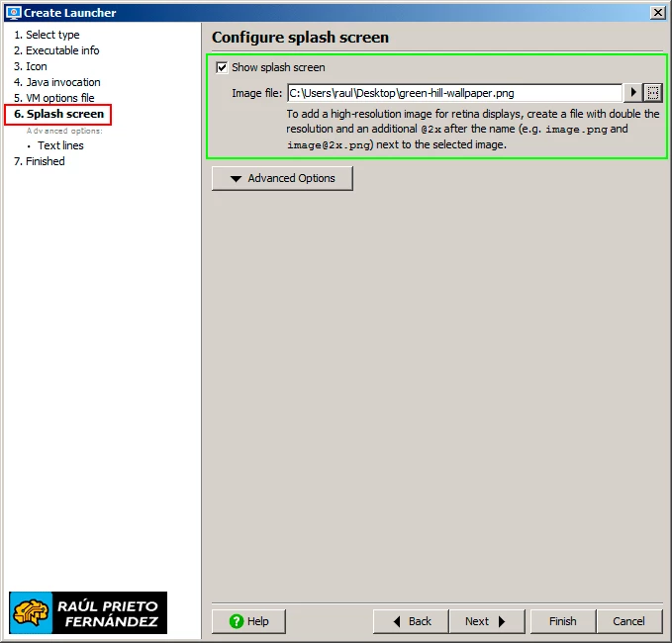Click the Finish button

tap(563, 621)
